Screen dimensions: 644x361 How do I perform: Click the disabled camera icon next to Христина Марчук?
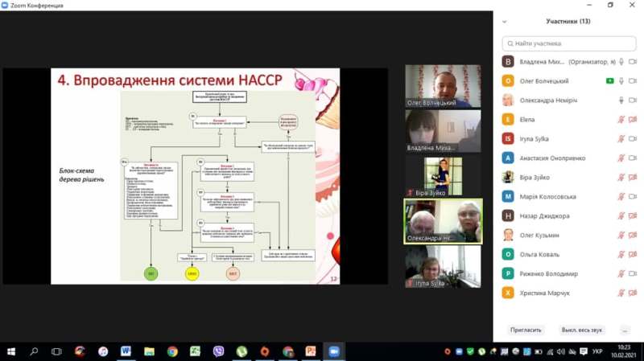(633, 293)
